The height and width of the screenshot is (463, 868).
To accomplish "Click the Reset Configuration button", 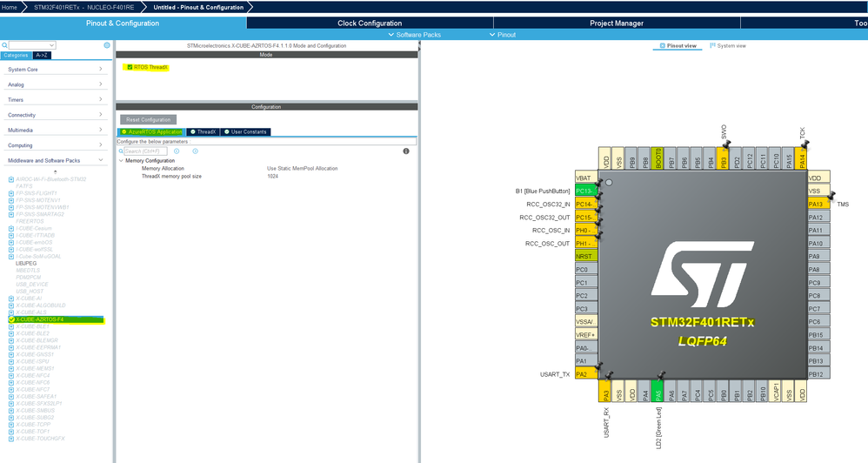I will point(149,119).
